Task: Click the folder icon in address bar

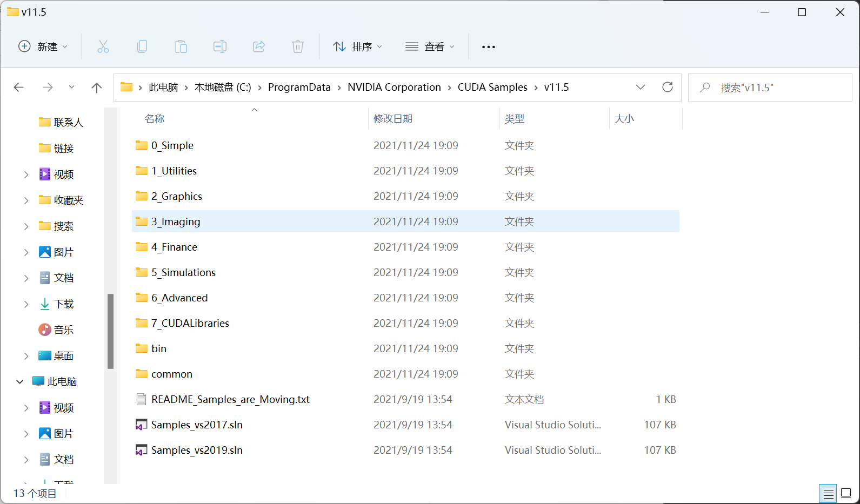Action: tap(126, 87)
